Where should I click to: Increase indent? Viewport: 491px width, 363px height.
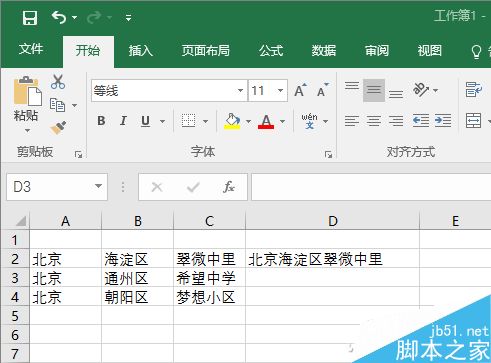coord(443,121)
